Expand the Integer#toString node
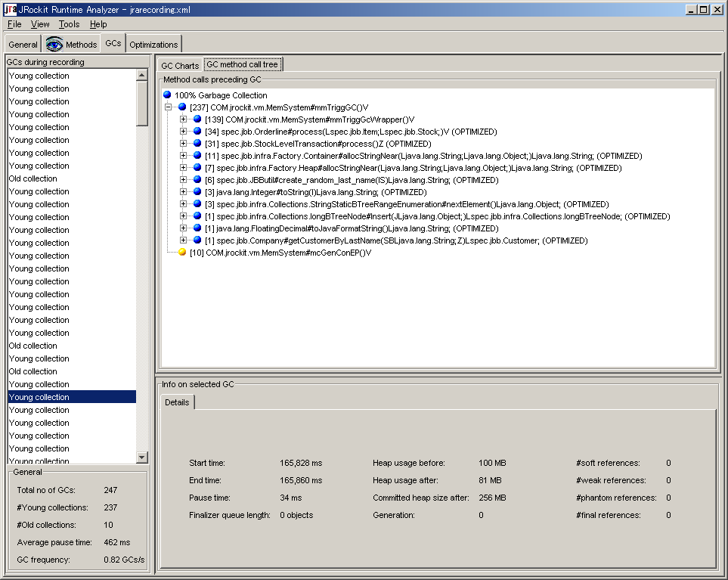Screen dimensions: 728x580 coord(184,192)
